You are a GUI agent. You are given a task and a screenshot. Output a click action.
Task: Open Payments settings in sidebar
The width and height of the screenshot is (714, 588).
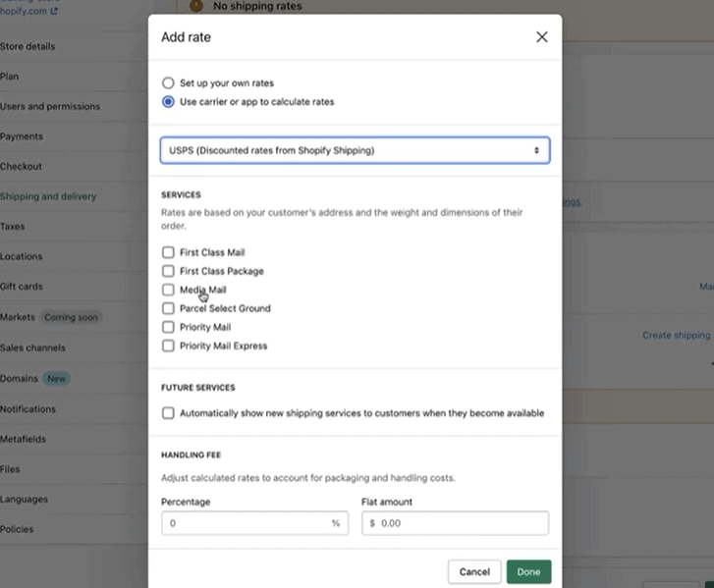pos(22,136)
